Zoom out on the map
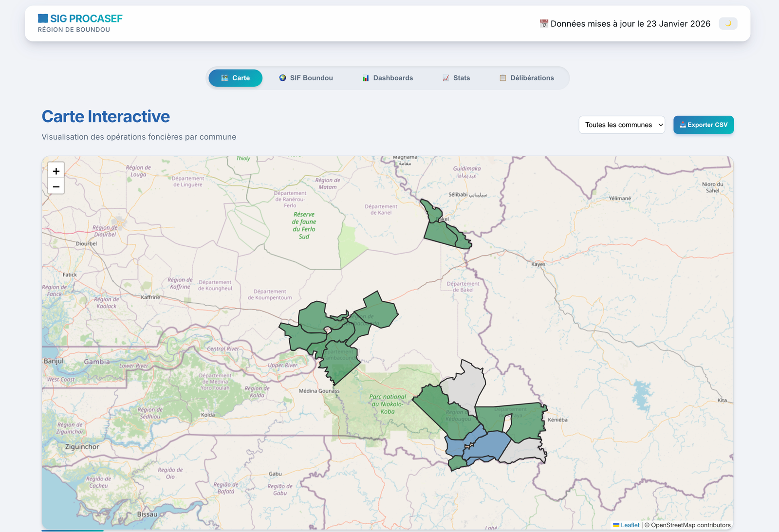 [56, 186]
